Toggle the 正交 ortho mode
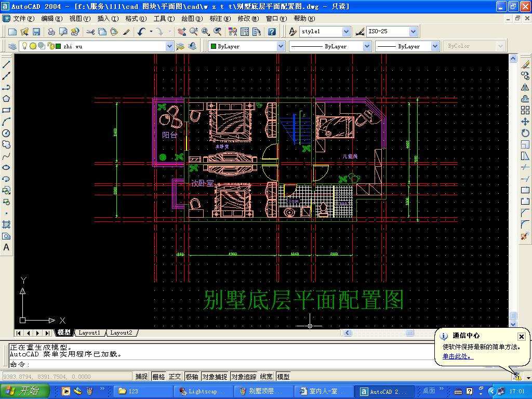This screenshot has width=532, height=399. [x=175, y=377]
